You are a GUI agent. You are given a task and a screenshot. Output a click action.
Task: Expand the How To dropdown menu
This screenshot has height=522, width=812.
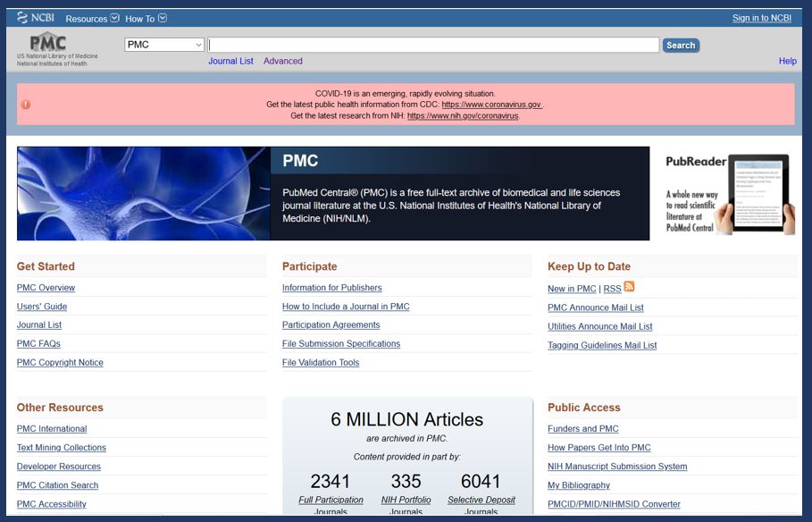(146, 19)
